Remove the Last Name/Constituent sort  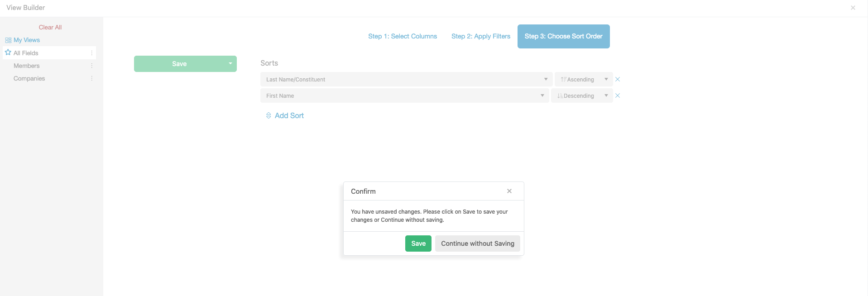click(x=618, y=79)
